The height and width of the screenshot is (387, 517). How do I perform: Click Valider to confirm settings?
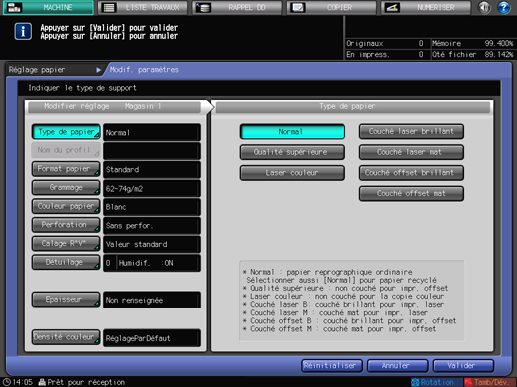click(463, 366)
